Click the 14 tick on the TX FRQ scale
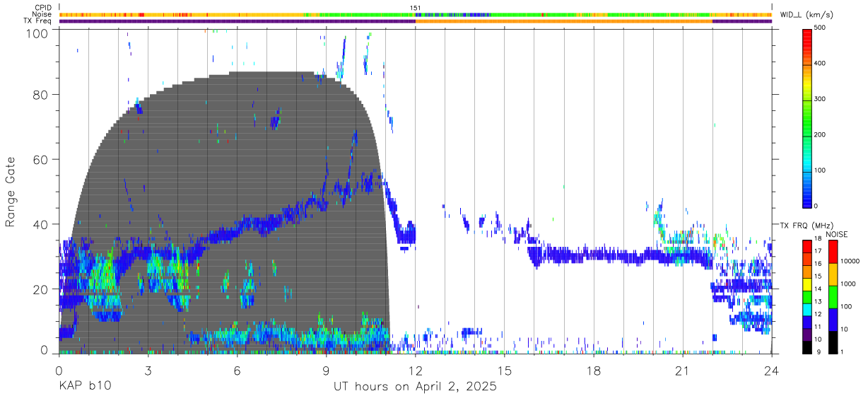This screenshot has width=868, height=401. [x=819, y=289]
